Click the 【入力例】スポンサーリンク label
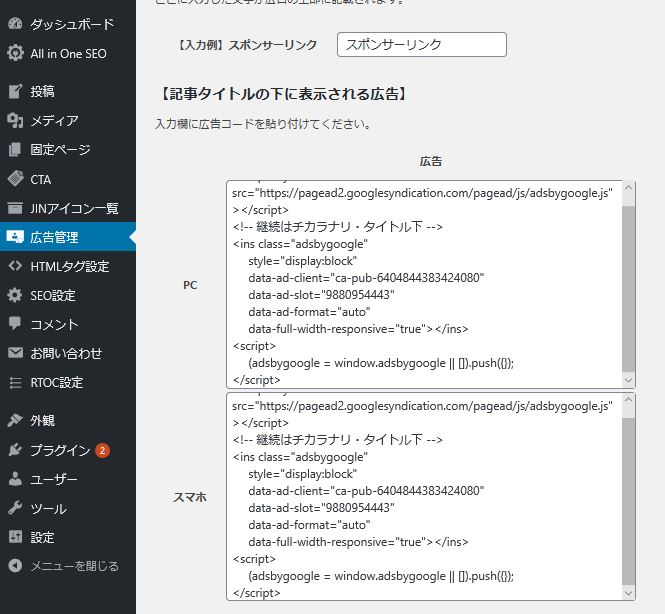The width and height of the screenshot is (665, 614). click(248, 45)
